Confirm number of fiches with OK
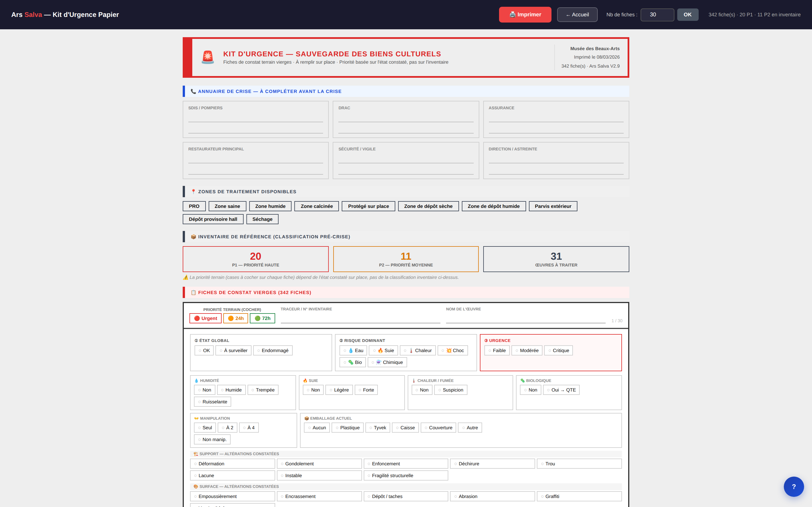 687,15
